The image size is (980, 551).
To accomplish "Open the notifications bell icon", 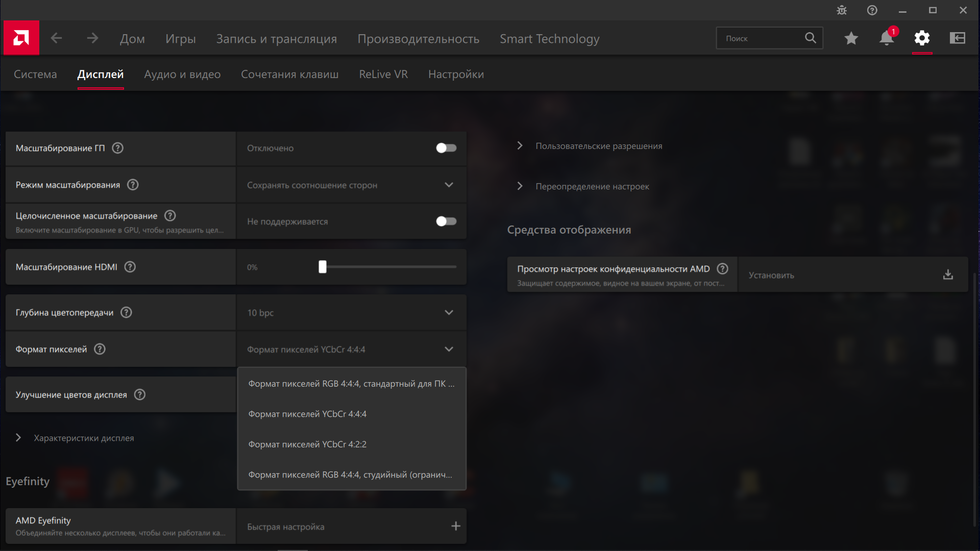I will (x=887, y=38).
